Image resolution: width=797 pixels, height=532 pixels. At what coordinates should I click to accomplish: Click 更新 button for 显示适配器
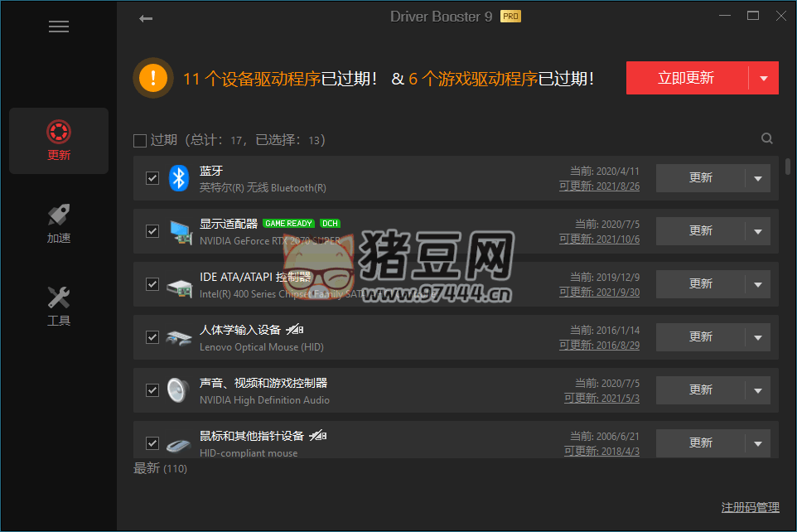tap(700, 231)
